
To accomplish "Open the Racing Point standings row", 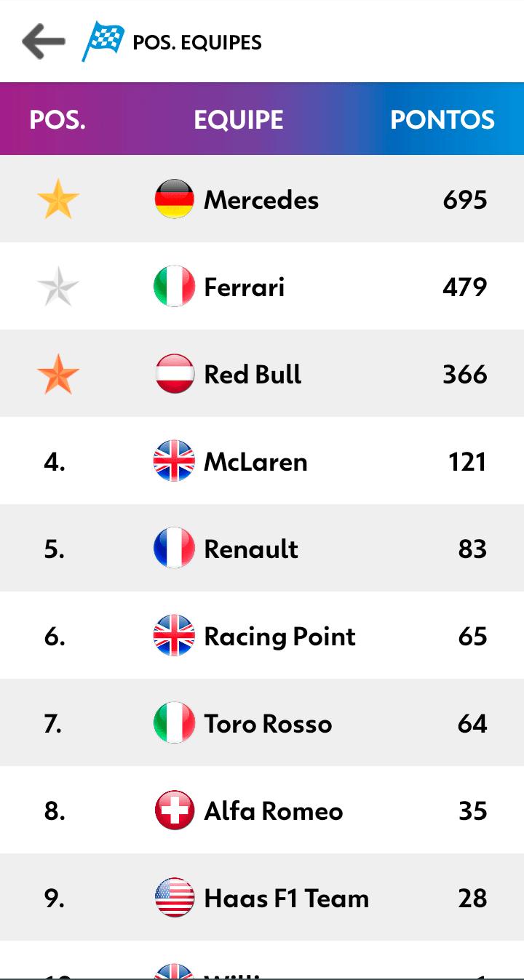I will pyautogui.click(x=262, y=635).
